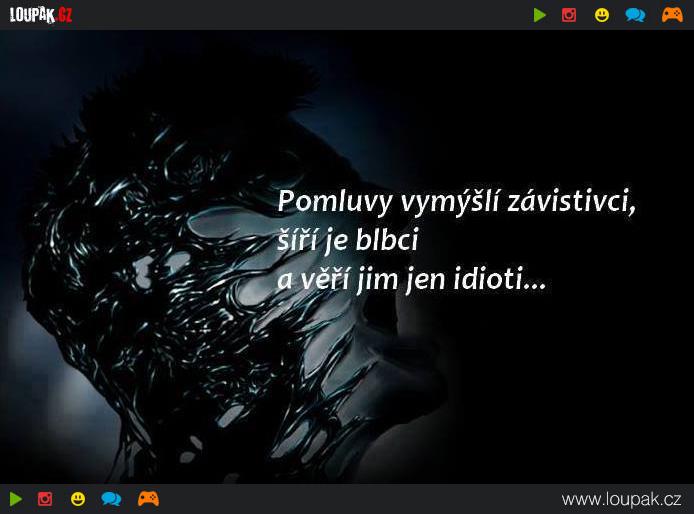Image resolution: width=694 pixels, height=514 pixels.
Task: Click the red '.cz' part of the logo
Action: (x=63, y=15)
